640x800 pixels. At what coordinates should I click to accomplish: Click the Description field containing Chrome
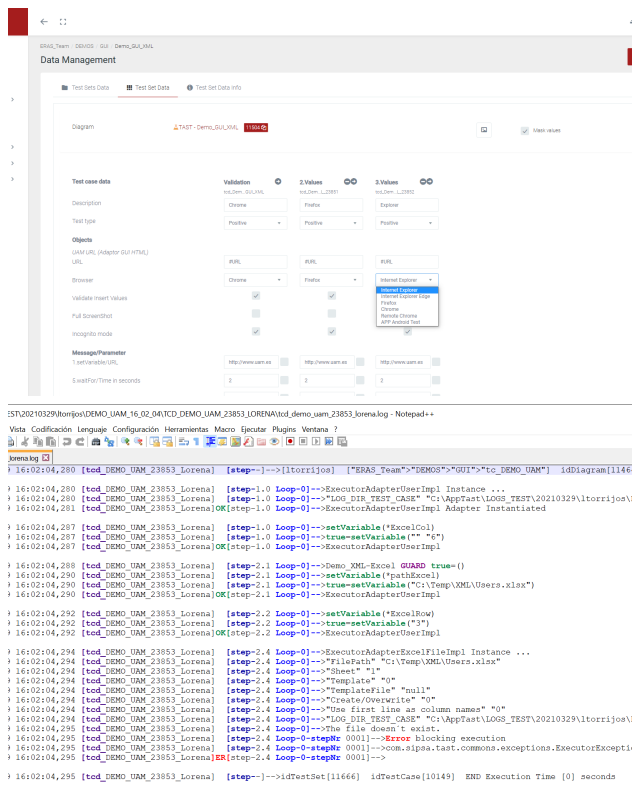(x=254, y=204)
